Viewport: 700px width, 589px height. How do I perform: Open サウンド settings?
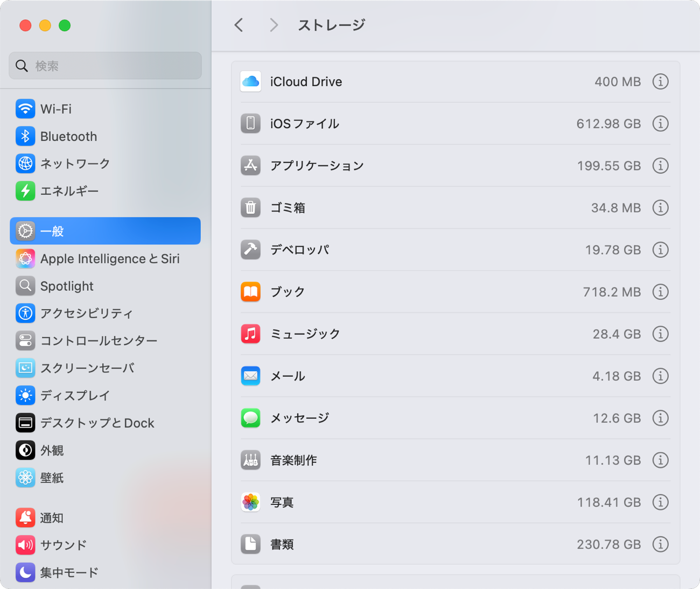tap(105, 545)
